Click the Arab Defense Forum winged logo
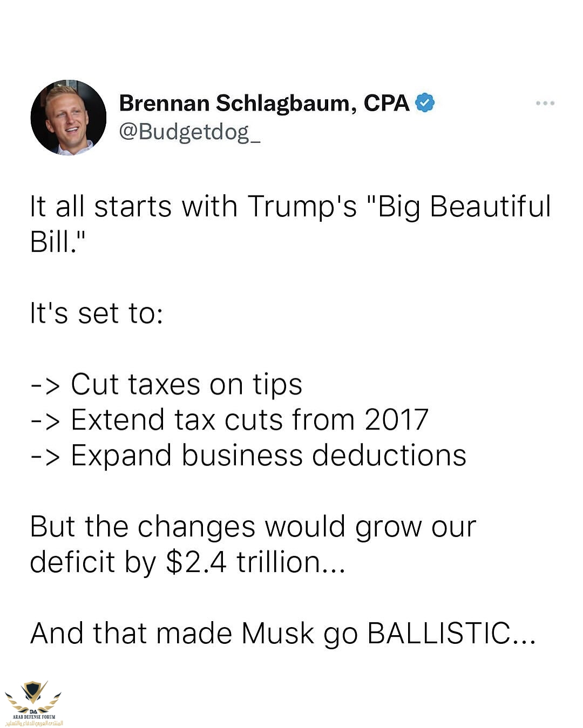This screenshot has width=583, height=728. pos(33,696)
